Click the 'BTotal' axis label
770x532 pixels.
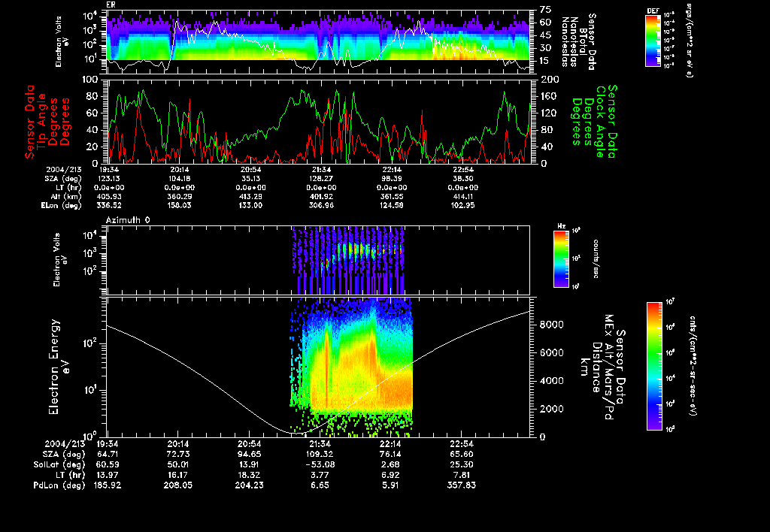[583, 41]
